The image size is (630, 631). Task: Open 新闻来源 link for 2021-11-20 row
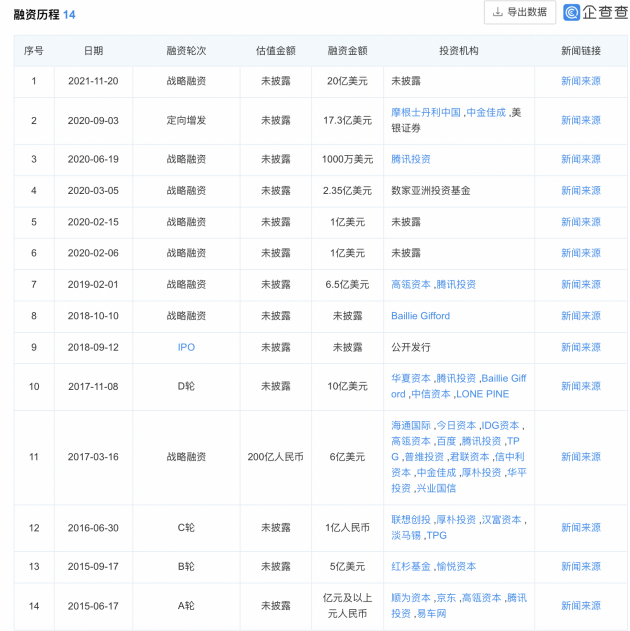click(x=581, y=81)
